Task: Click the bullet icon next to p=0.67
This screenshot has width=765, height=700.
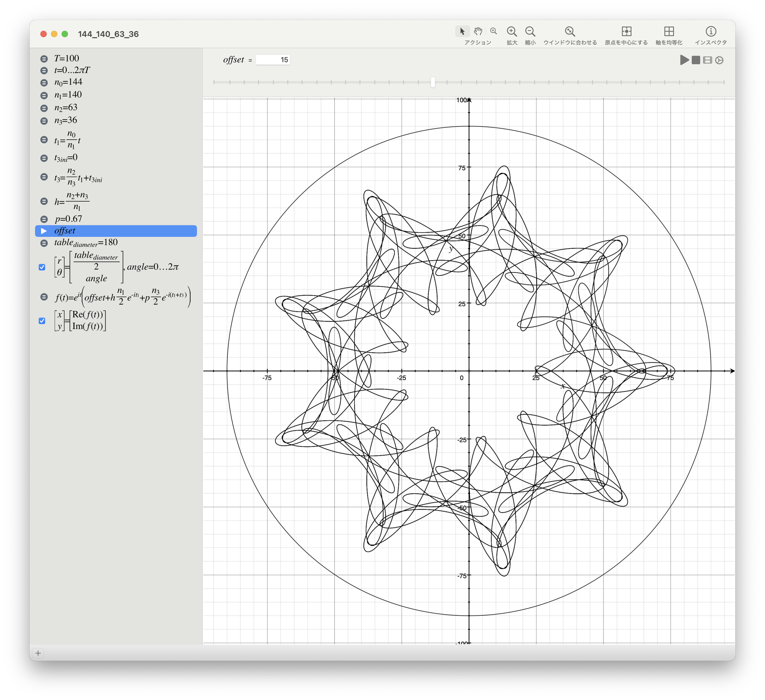Action: point(44,219)
